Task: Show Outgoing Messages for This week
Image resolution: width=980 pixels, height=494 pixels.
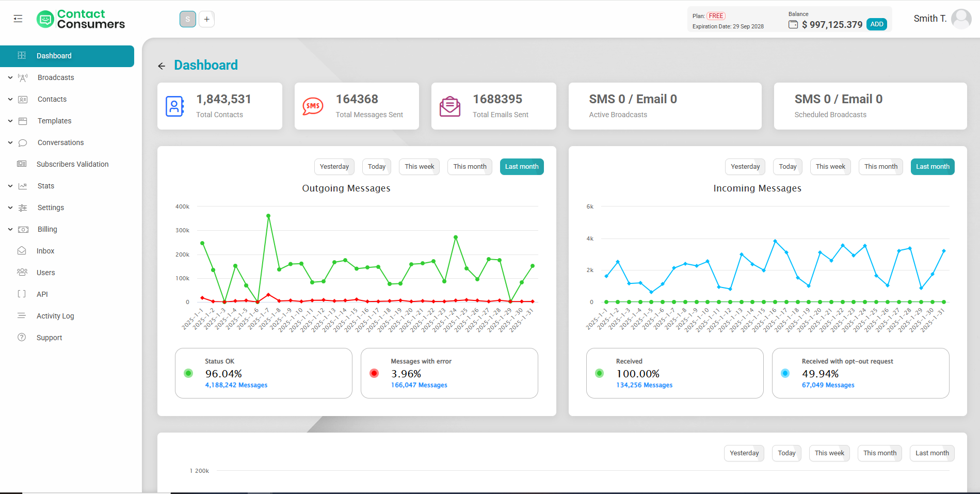Action: (x=420, y=167)
